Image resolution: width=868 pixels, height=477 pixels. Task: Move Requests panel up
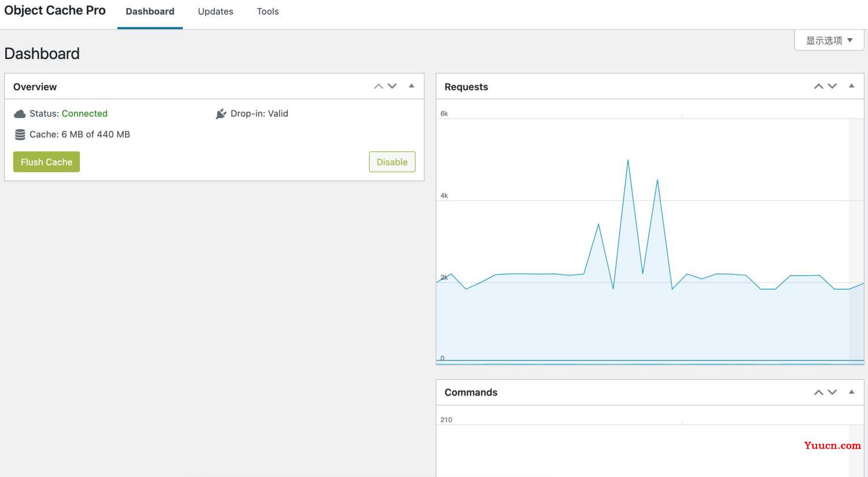(x=818, y=86)
